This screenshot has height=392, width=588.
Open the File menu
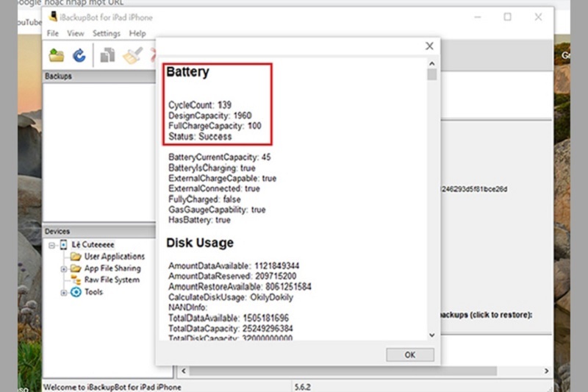click(x=53, y=33)
